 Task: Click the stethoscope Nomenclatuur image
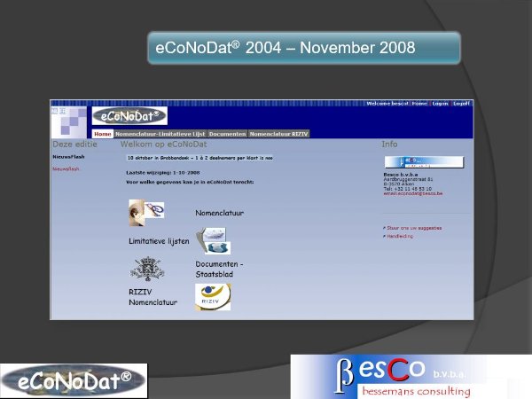pyautogui.click(x=146, y=213)
